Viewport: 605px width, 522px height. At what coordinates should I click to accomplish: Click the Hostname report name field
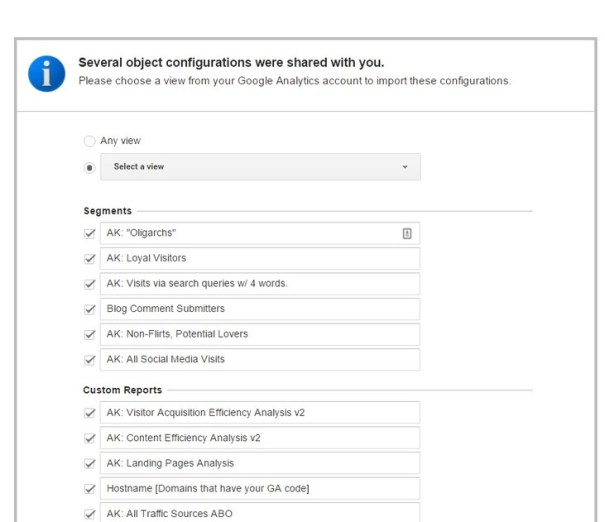pos(260,488)
